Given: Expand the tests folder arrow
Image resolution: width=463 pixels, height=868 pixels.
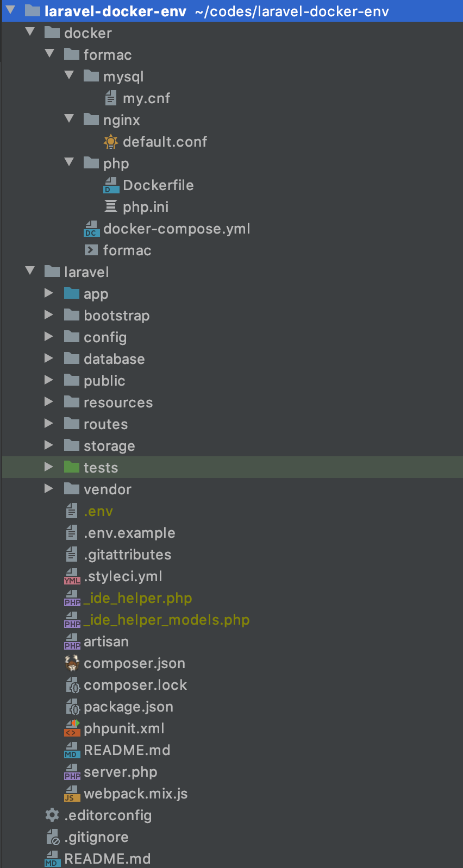Looking at the screenshot, I should click(x=49, y=467).
